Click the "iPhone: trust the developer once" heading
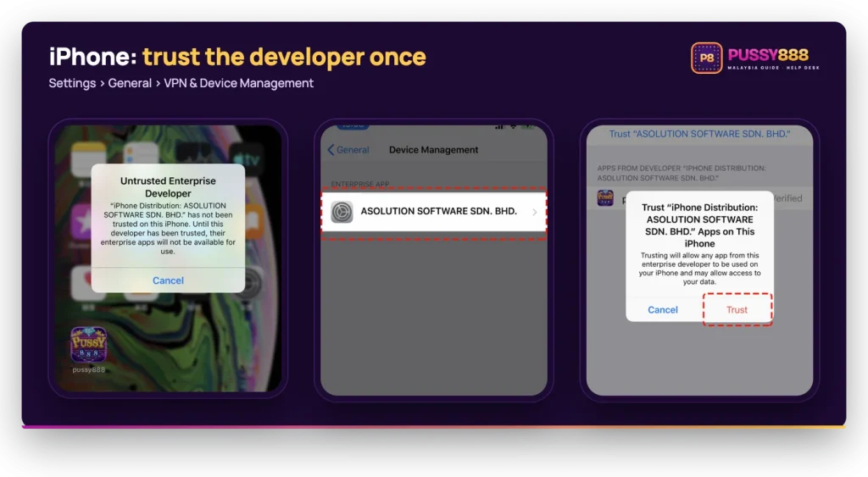868x477 pixels. coord(237,57)
